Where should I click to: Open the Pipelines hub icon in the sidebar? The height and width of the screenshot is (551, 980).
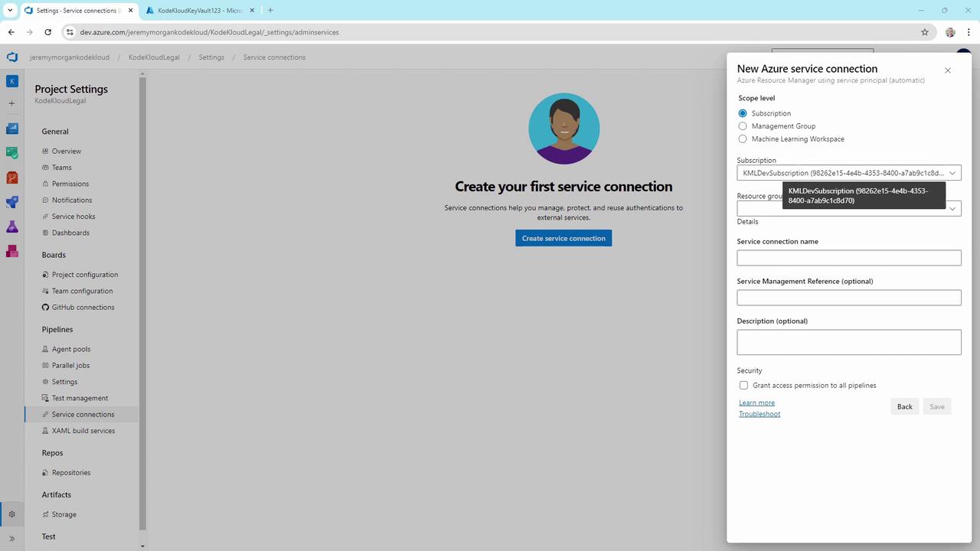(x=11, y=202)
